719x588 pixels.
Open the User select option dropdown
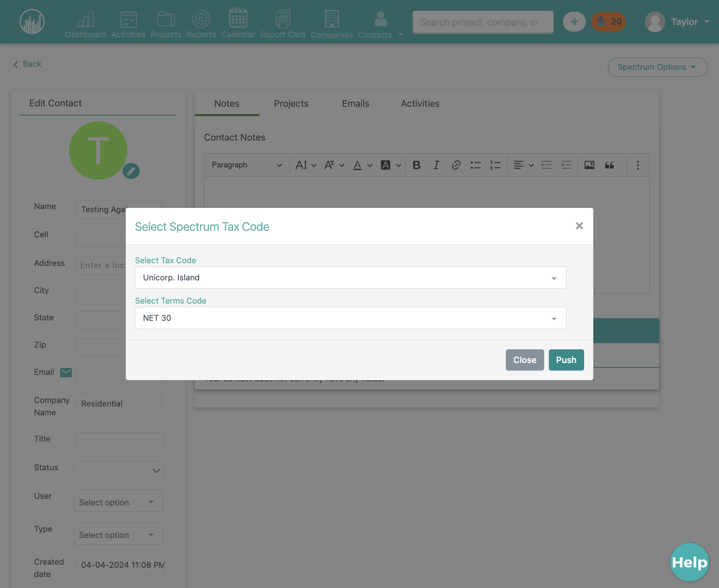119,501
